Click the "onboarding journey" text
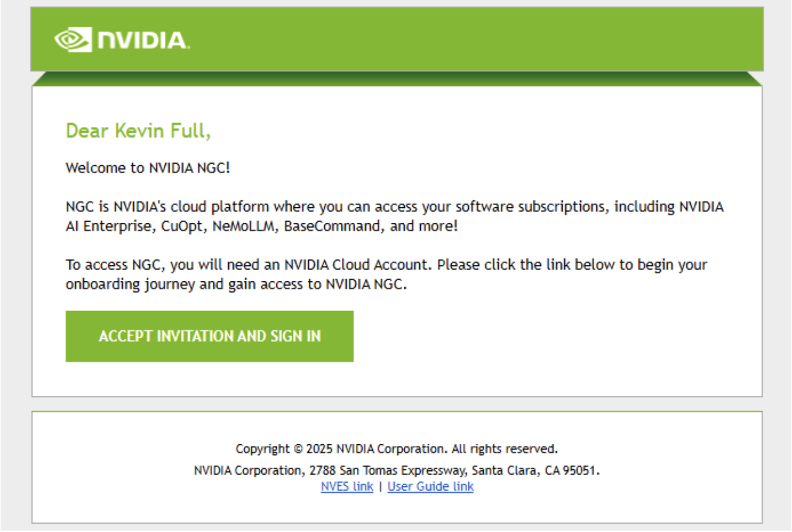 (x=130, y=284)
